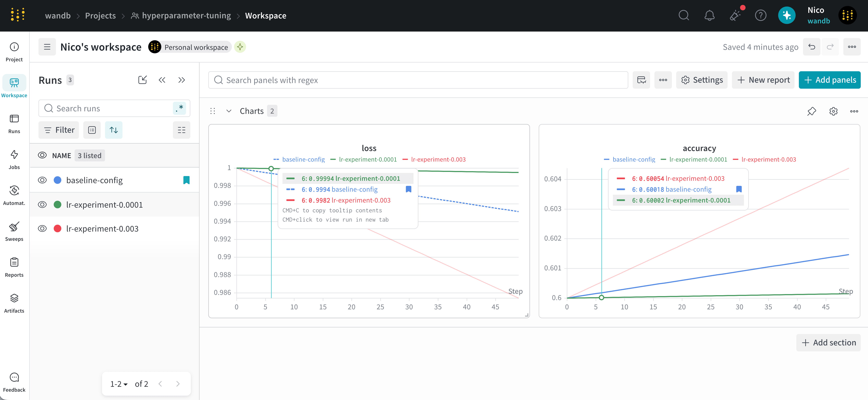Open the lr-experiment-0.003 run
868x400 pixels.
tap(103, 229)
